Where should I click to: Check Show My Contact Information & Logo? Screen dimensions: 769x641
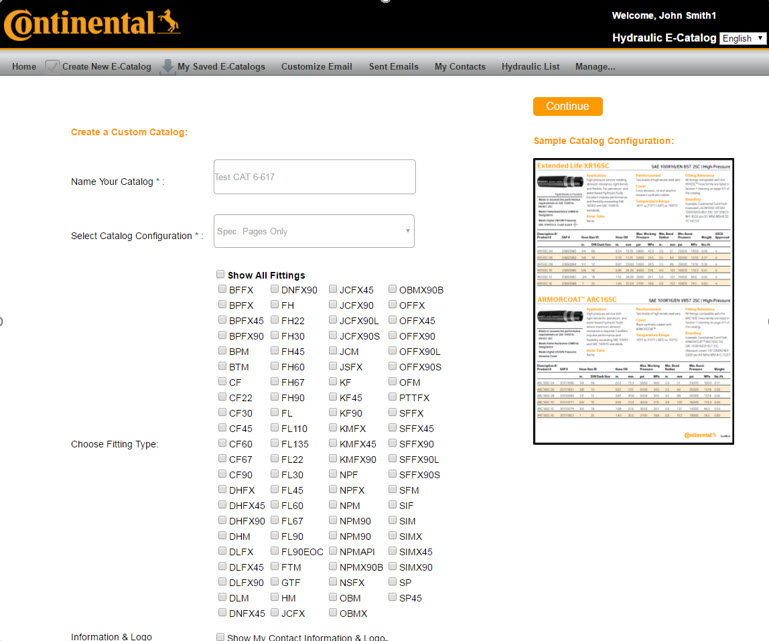click(x=221, y=637)
